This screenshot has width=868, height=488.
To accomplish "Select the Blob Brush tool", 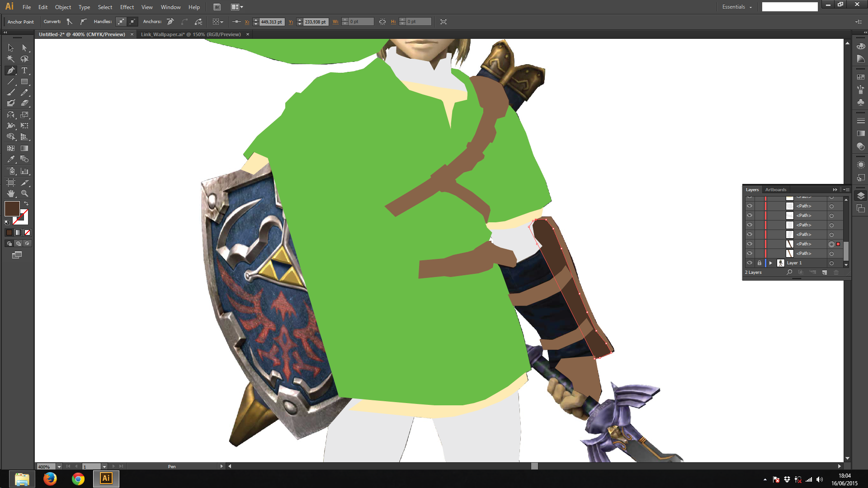I will click(11, 103).
